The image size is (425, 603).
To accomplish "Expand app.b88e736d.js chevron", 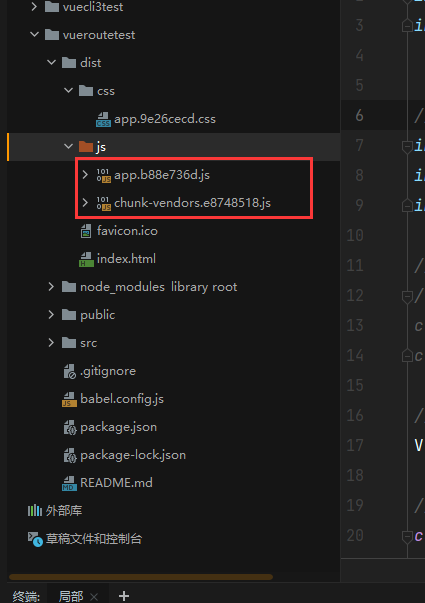I will pos(85,175).
